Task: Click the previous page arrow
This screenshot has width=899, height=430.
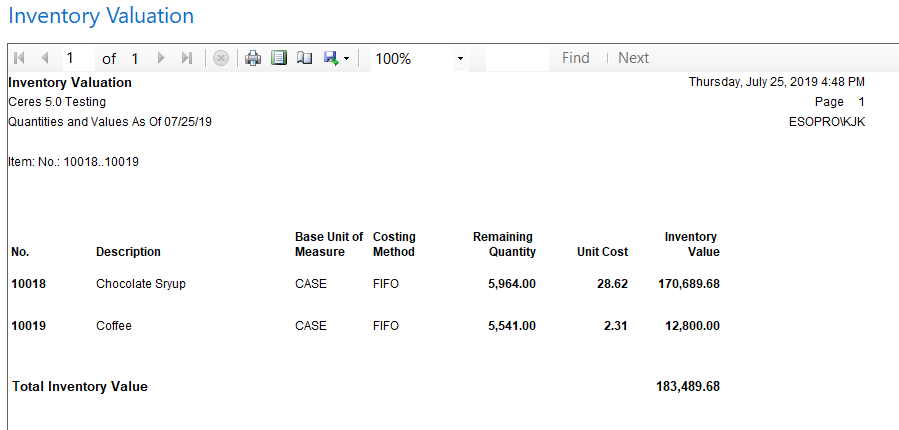Action: click(x=44, y=58)
